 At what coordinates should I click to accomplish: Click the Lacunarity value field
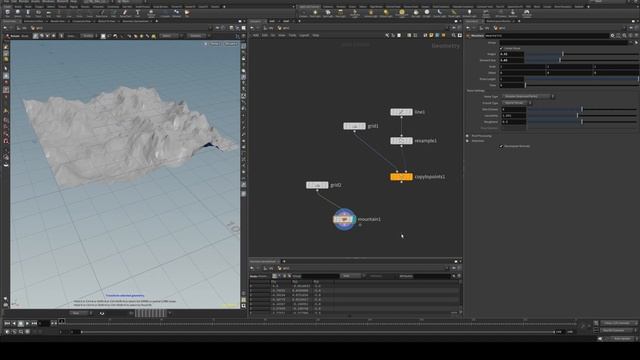513,116
